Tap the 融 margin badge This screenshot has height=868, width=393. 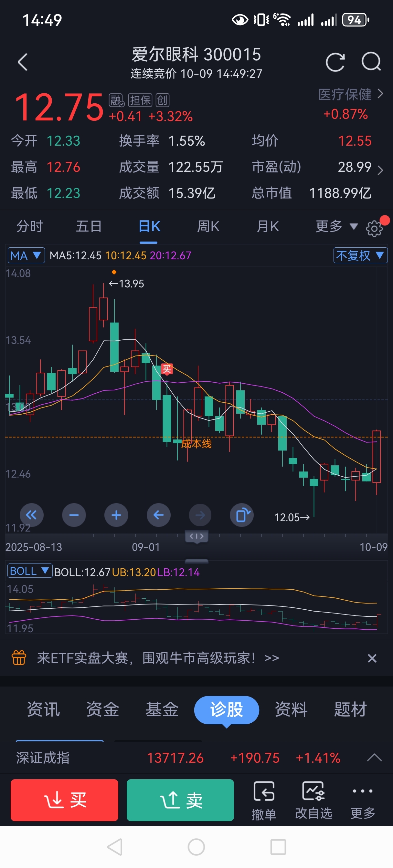click(117, 100)
